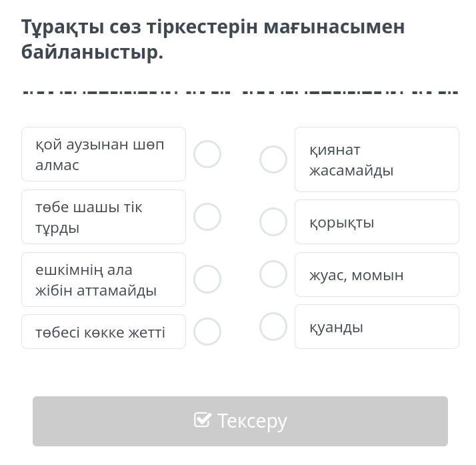
Task: Select the circle next to қой аузынан шөп алмас
Action: coord(207,154)
